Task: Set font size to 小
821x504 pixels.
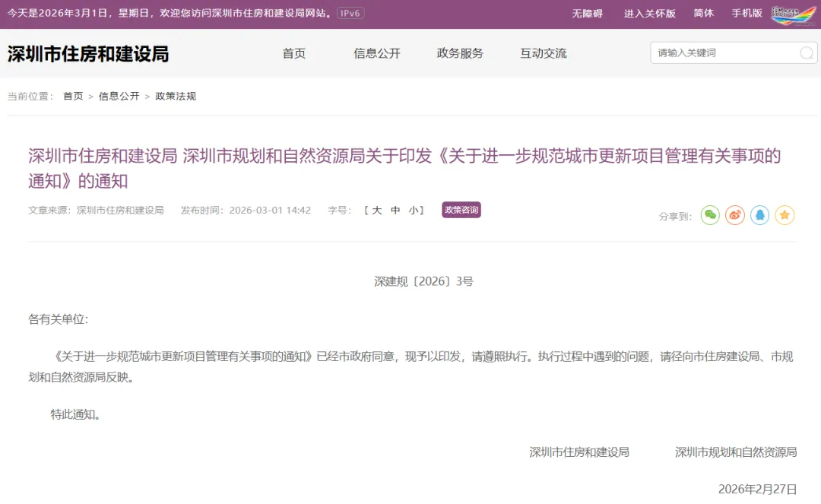Action: (413, 211)
